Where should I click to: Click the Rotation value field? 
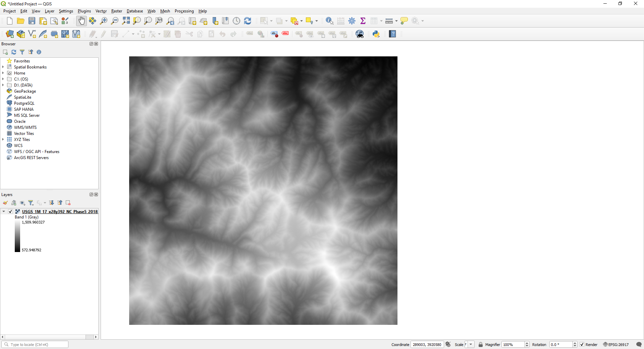[561, 345]
